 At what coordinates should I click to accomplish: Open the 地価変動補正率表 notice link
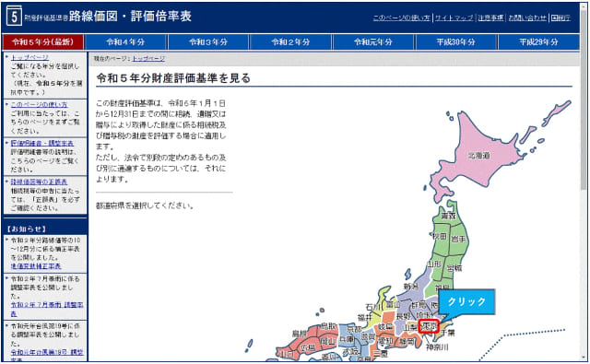(x=36, y=266)
